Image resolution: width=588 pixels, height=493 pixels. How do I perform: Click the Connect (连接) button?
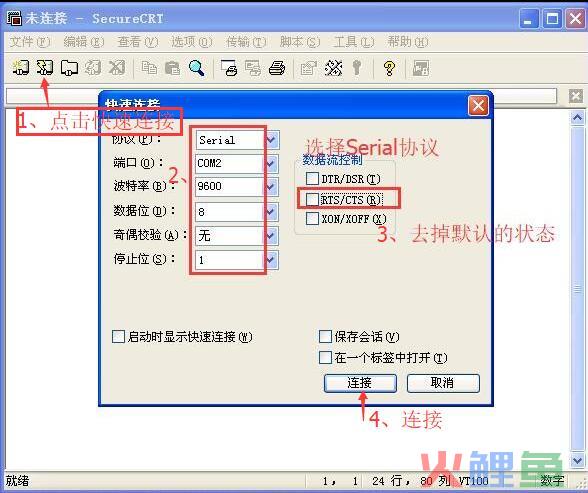pos(360,383)
